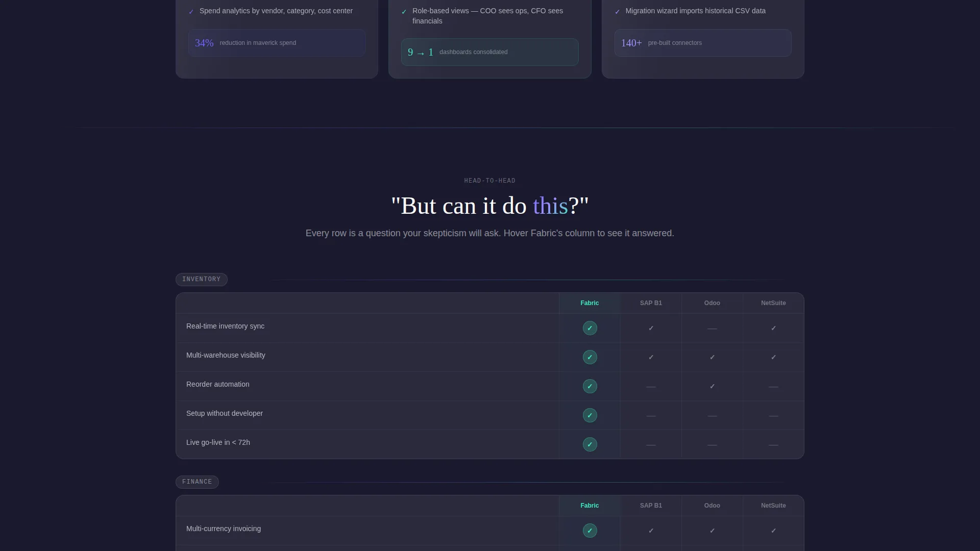
Task: Select the INVENTORY category pill
Action: coord(202,280)
